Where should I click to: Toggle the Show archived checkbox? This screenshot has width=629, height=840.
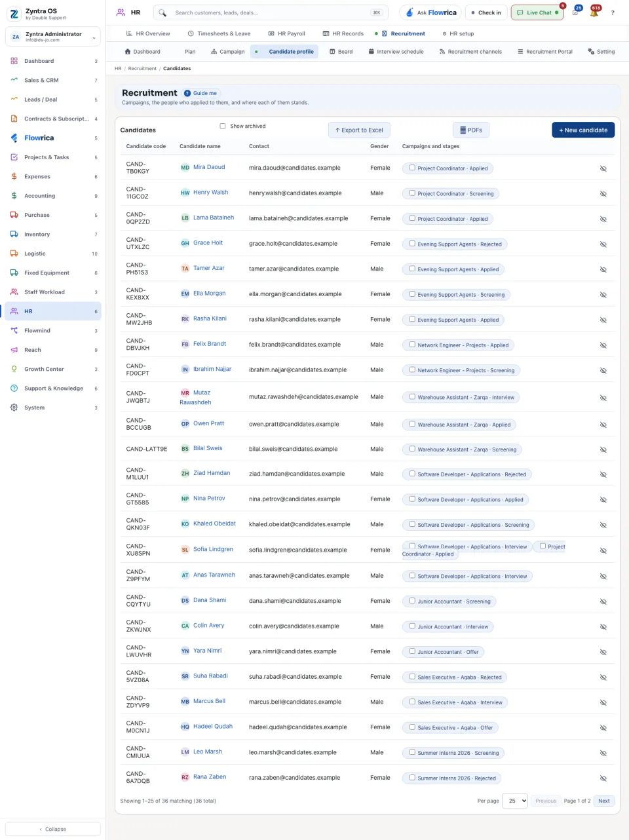point(223,126)
